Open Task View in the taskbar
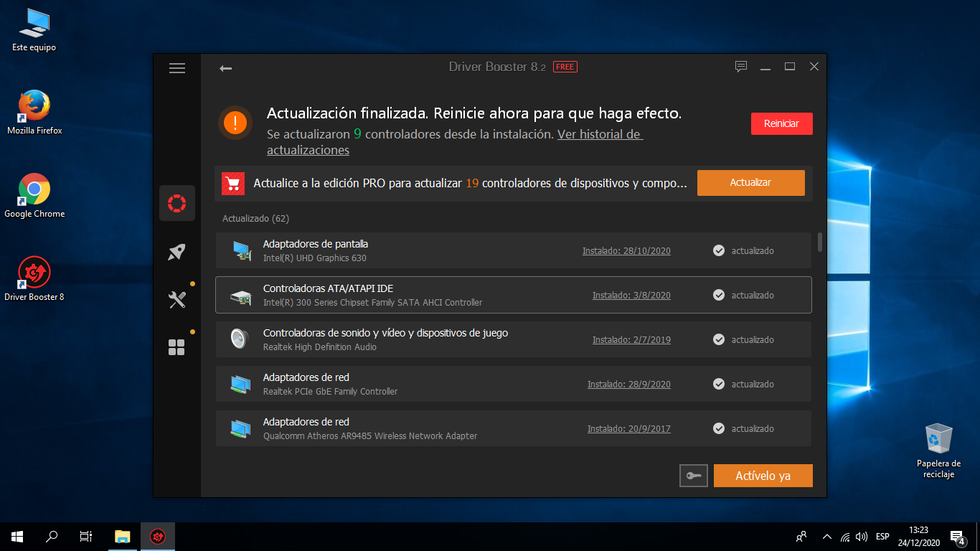The image size is (980, 551). pos(86,536)
